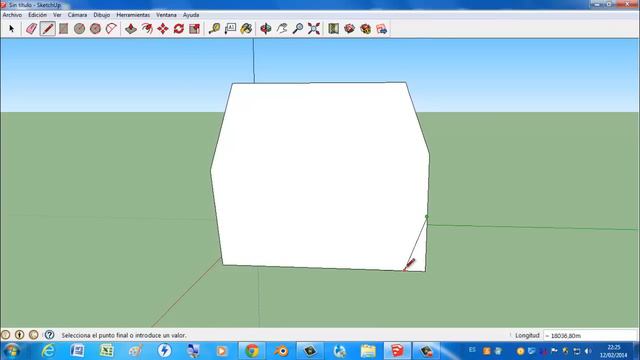Click the volume speaker tray icon

(x=588, y=351)
